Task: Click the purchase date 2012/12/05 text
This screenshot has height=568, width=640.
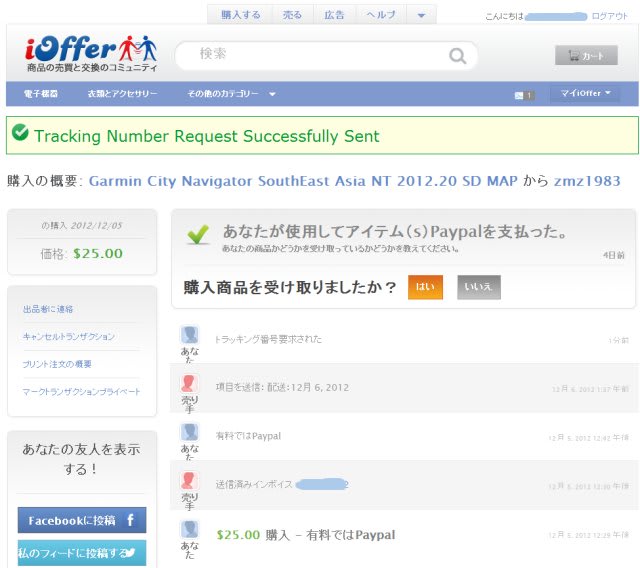Action: pos(96,226)
